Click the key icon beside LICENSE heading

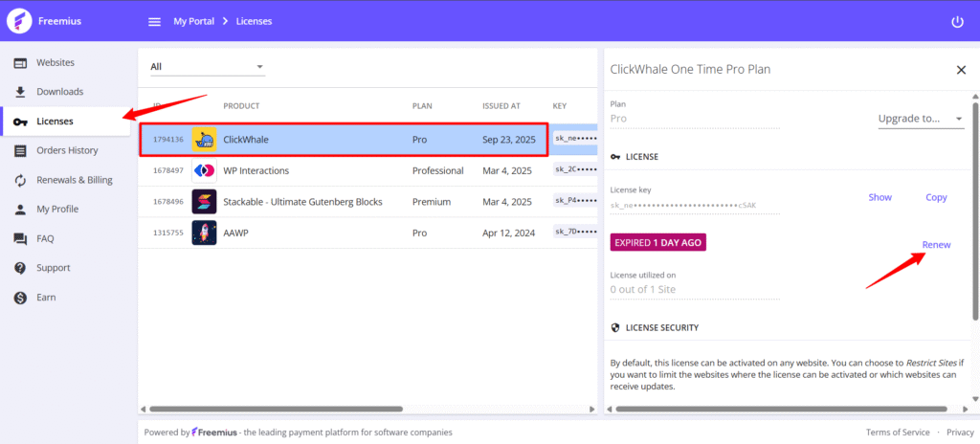coord(615,157)
